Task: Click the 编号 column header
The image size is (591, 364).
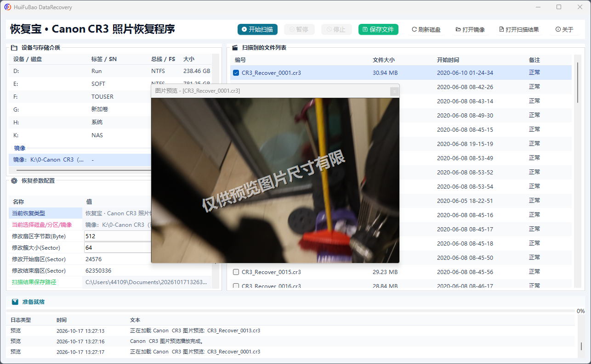Action: tap(240, 60)
